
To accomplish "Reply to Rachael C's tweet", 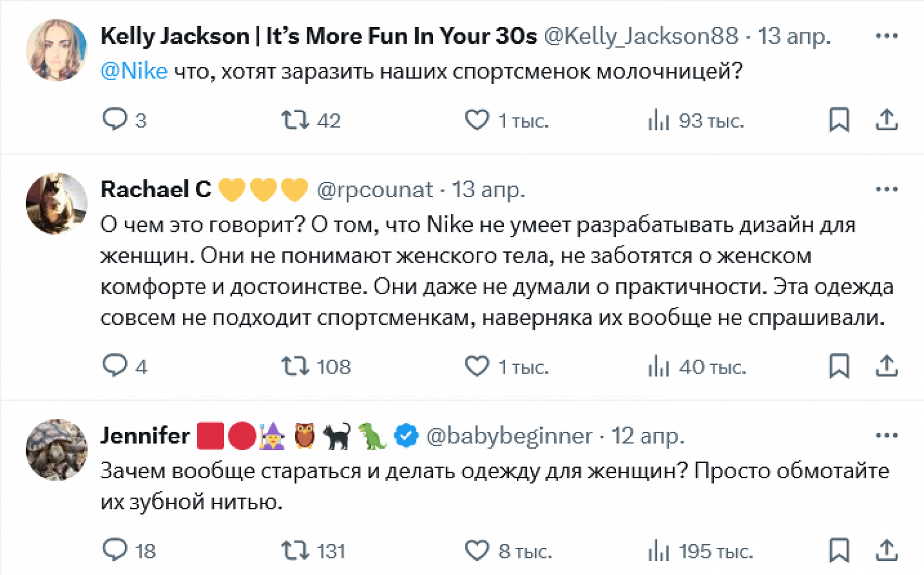I will point(115,365).
